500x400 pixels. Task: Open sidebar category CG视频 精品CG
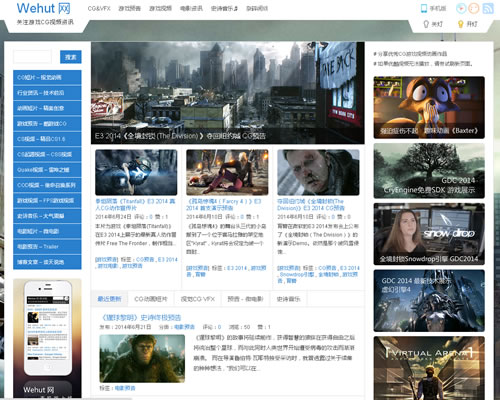coord(47,139)
